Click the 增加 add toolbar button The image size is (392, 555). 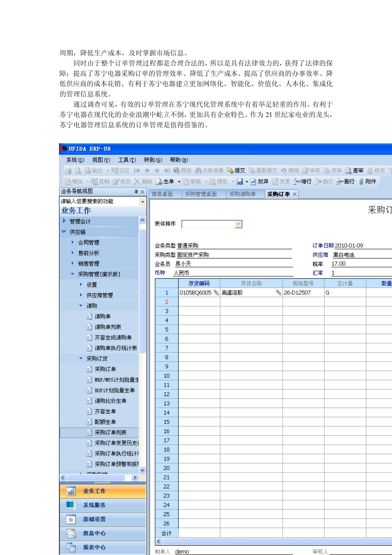[73, 181]
